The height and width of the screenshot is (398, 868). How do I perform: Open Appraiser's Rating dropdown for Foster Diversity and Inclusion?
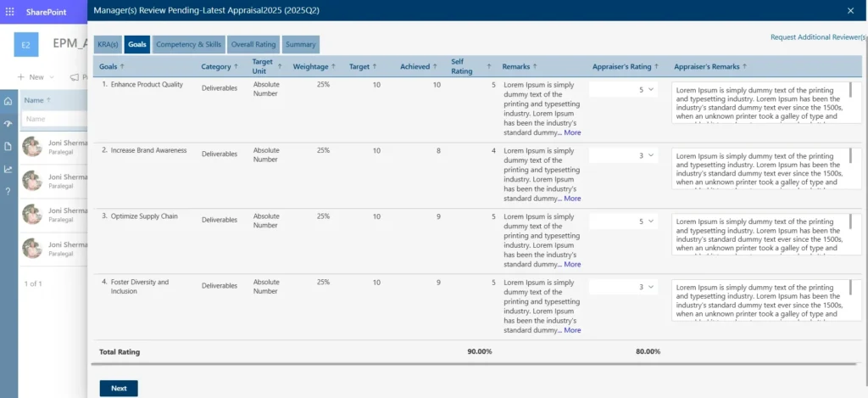(x=623, y=287)
